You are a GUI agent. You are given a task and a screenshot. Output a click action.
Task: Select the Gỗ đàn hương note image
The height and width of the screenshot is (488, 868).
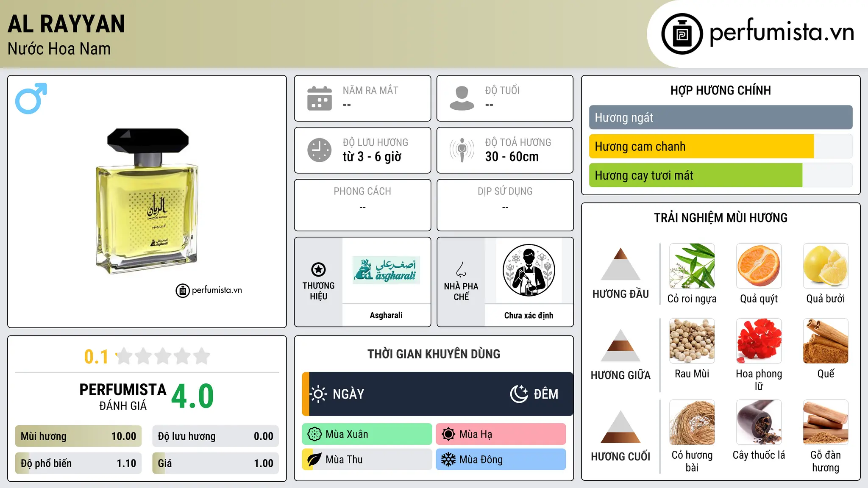(x=826, y=422)
